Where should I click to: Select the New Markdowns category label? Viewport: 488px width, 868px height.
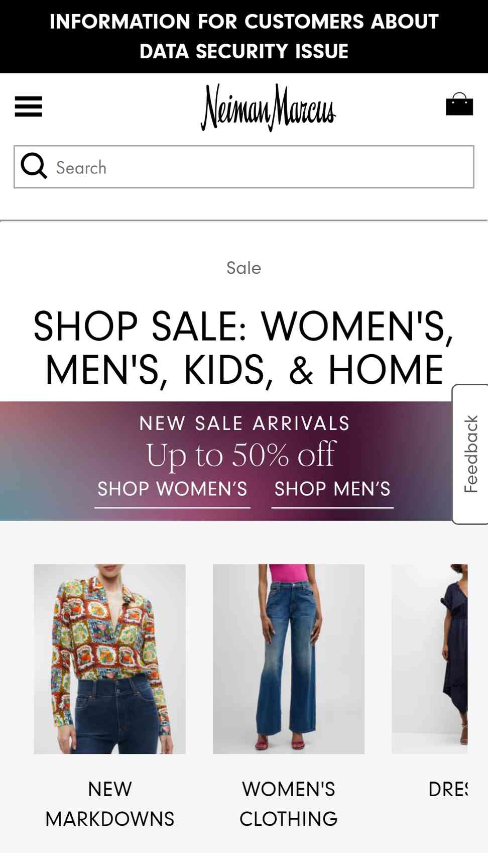click(x=110, y=804)
